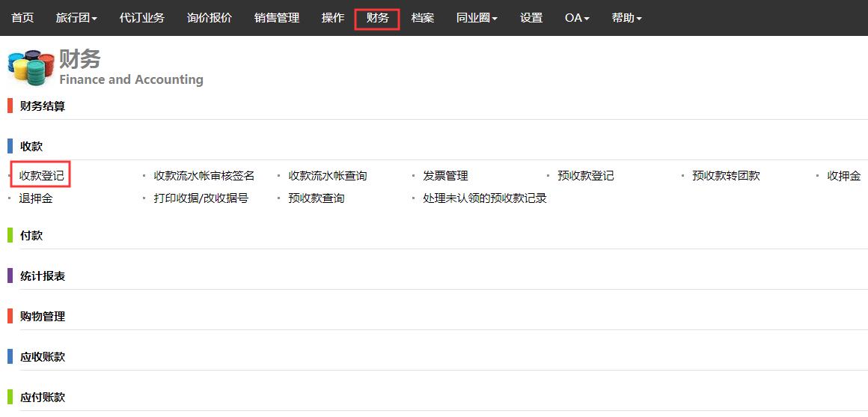Click the 收款登记 link
This screenshot has width=868, height=417.
click(x=41, y=176)
